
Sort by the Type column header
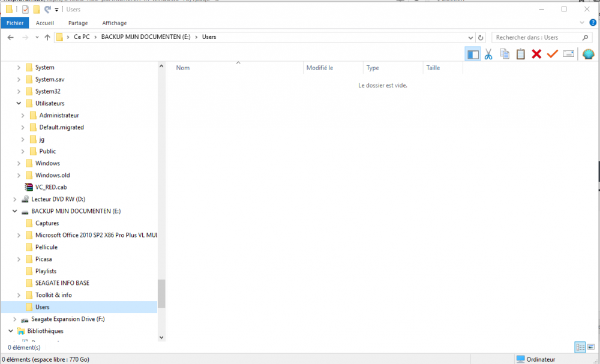(x=373, y=68)
